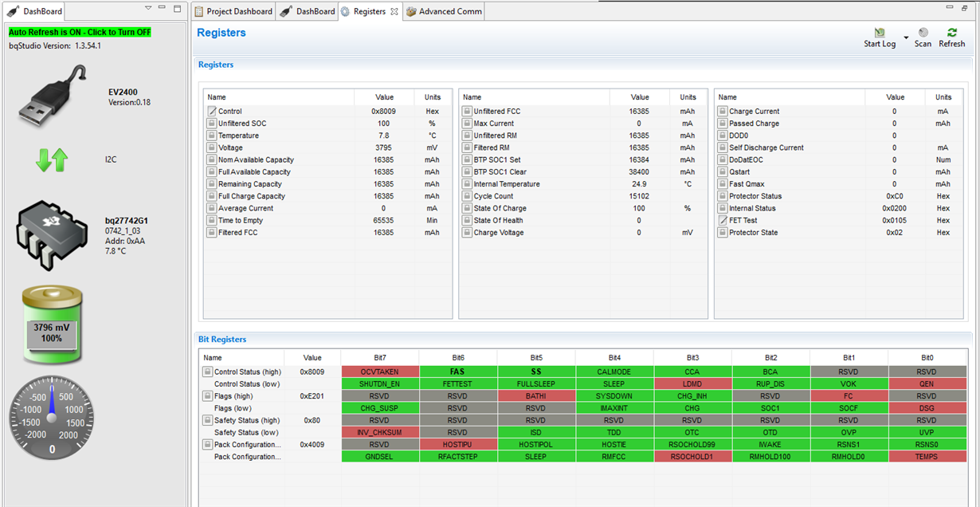Click the Internal Status value 0x0200
The height and width of the screenshot is (507, 980).
[894, 208]
